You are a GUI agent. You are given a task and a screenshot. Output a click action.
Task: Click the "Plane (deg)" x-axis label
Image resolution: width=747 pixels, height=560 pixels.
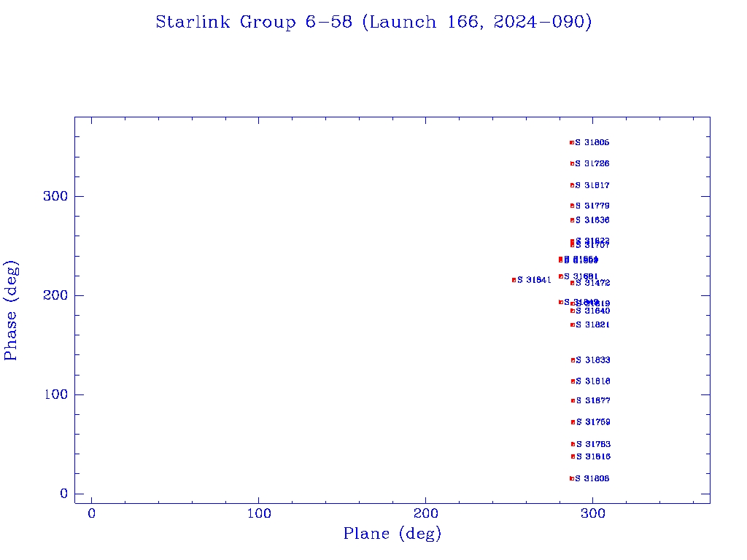[392, 534]
